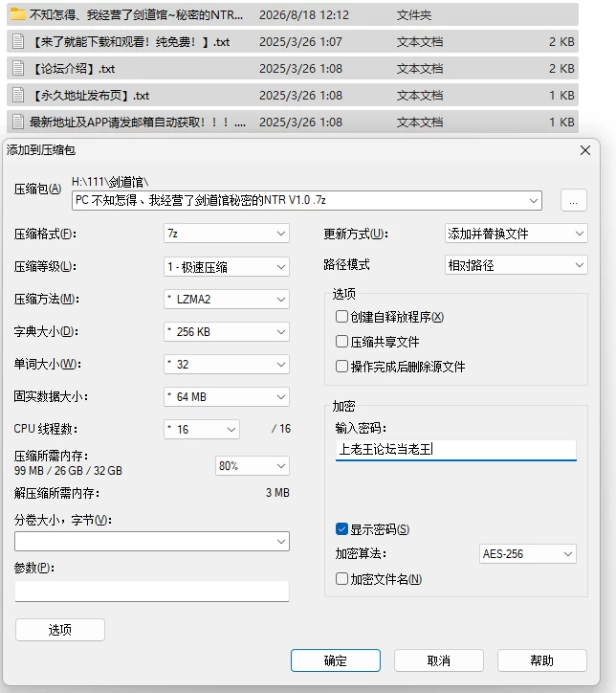616x693 pixels.
Task: Click the browse "..." button
Action: point(574,201)
